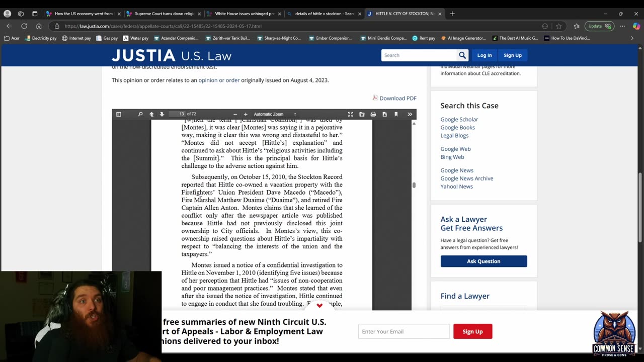This screenshot has height=362, width=644.
Task: Toggle the PDF viewer sidebar
Action: (119, 114)
